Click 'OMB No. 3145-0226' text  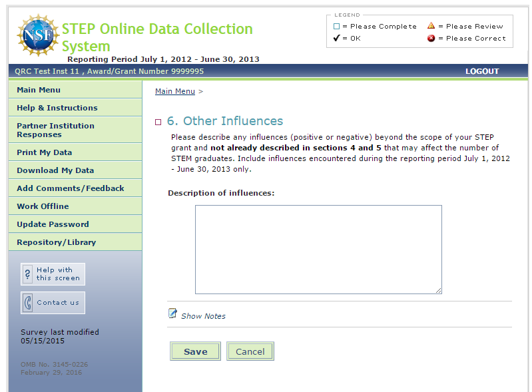click(x=55, y=365)
